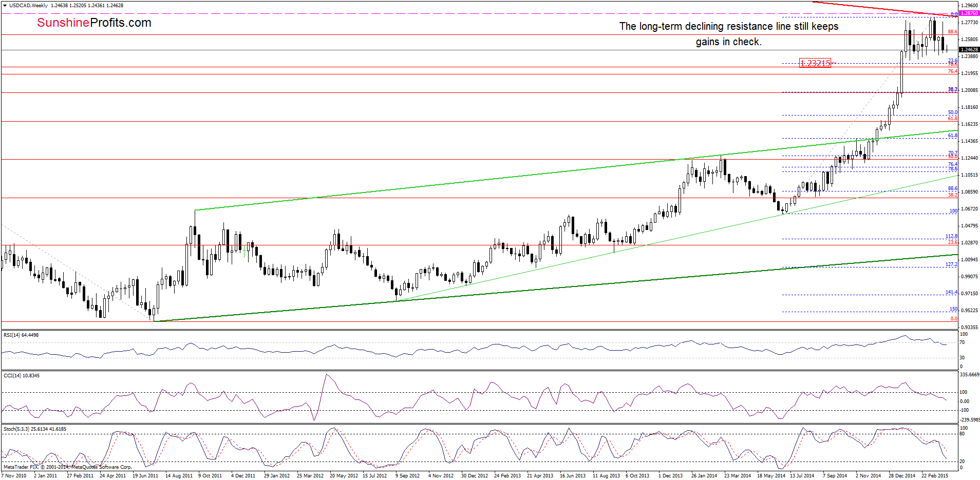Click the 6 Oct 2013 date label
Image resolution: width=980 pixels, height=480 pixels.
click(x=637, y=476)
